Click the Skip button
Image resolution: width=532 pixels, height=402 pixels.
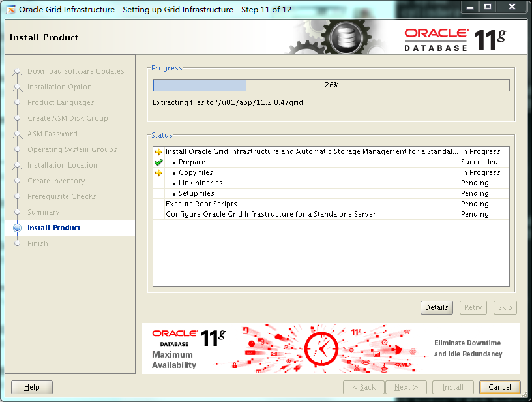click(505, 307)
